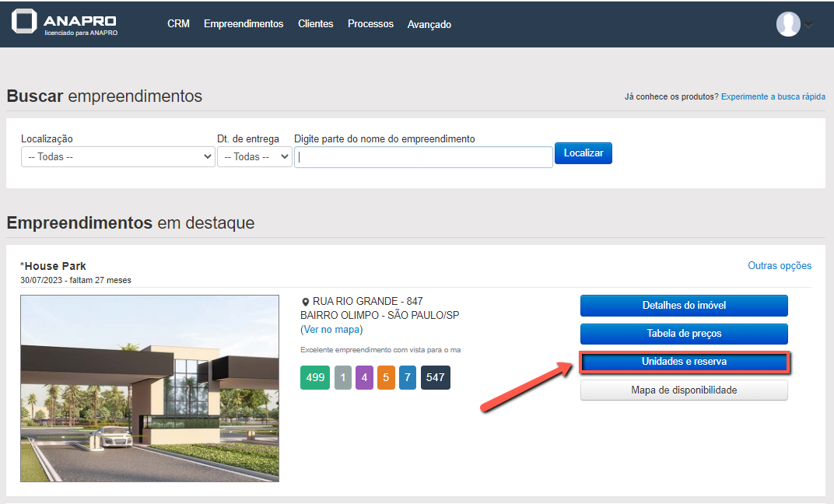The image size is (834, 504).
Task: Click the green 499 units badge
Action: pos(315,378)
